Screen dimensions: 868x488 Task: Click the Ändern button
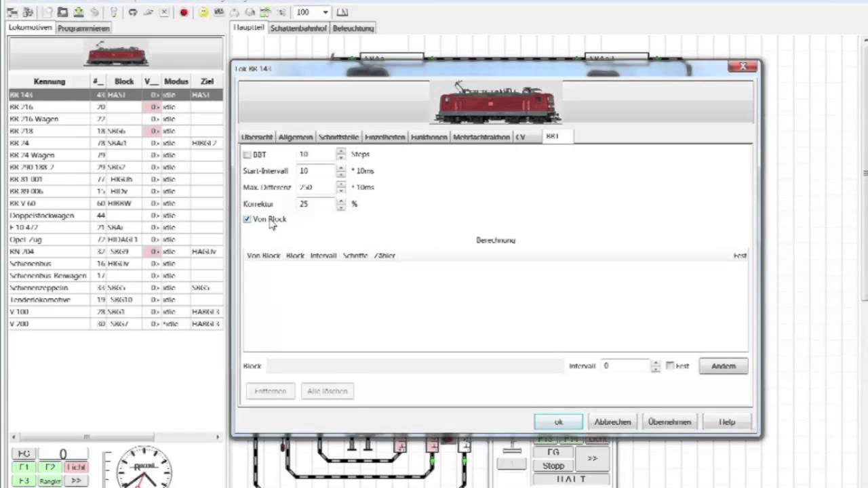(x=723, y=366)
